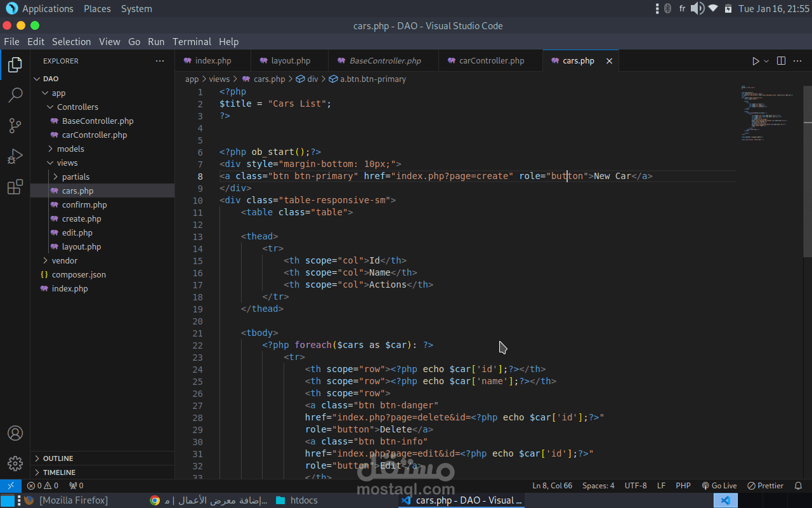Toggle Go Live server in status bar
The image size is (812, 508).
click(719, 486)
